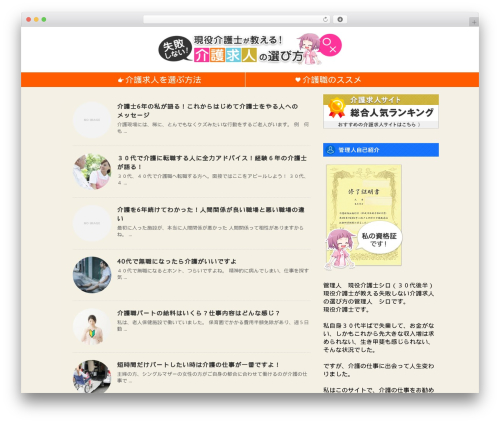Open article 介護を6年続けてわかった 人間関係

tap(210, 214)
